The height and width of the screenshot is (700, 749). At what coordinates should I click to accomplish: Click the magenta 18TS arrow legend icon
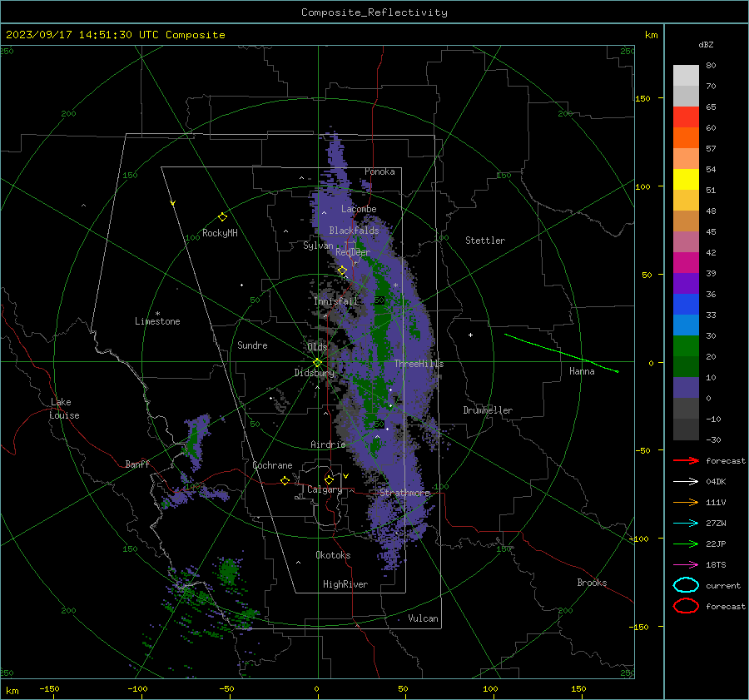[686, 565]
